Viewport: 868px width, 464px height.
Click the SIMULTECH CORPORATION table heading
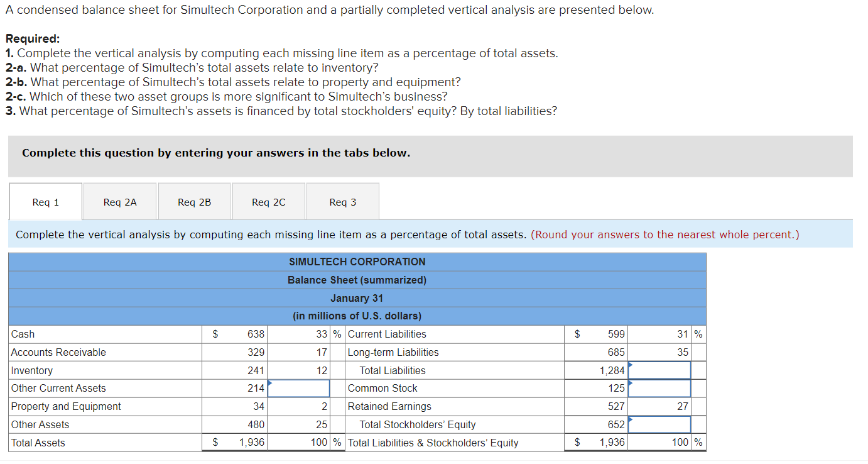357,262
